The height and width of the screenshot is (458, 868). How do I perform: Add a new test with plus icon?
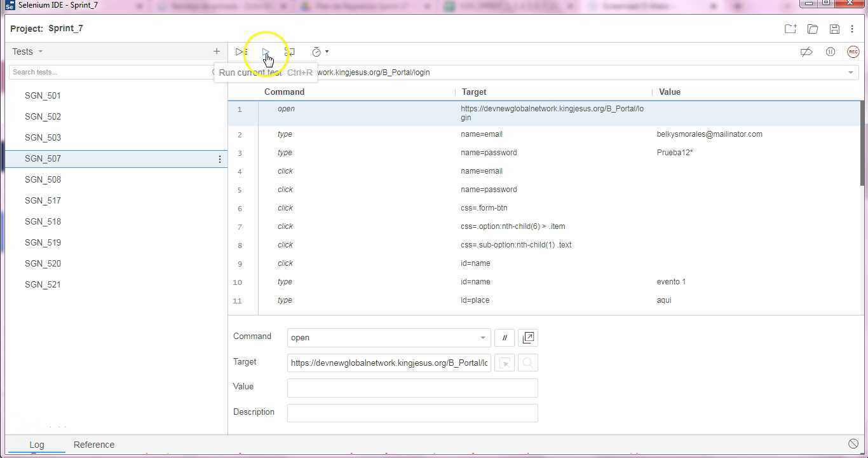[x=216, y=52]
